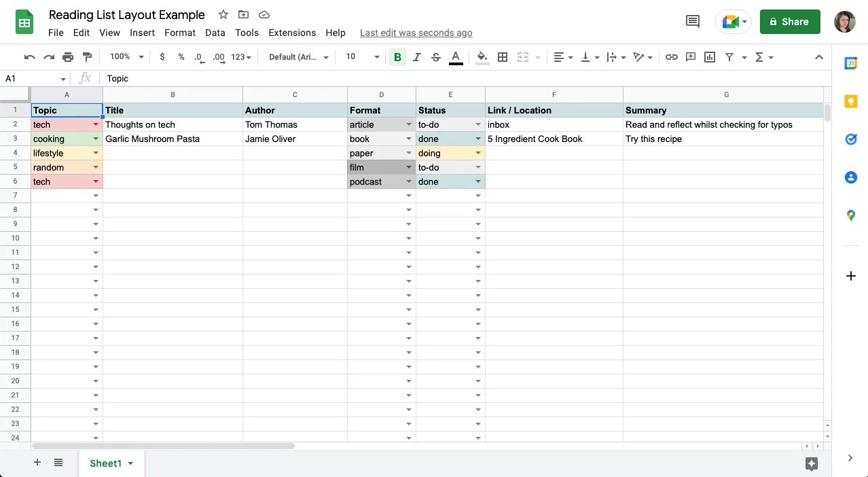The height and width of the screenshot is (477, 868).
Task: Open the Status dropdown on the Garlic Mushroom row
Action: click(478, 139)
